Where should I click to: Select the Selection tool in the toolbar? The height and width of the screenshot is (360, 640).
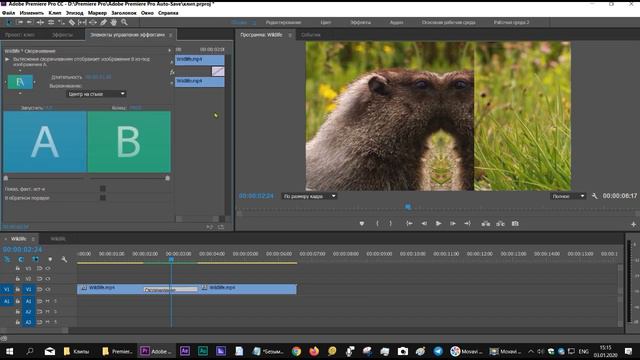(9, 22)
